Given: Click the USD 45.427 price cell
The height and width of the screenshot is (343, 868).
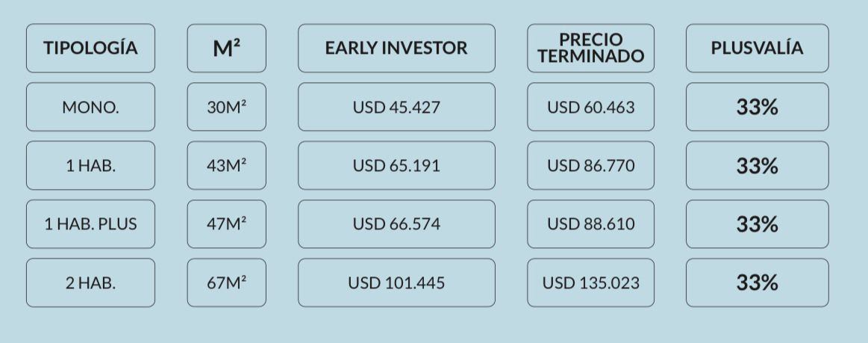Looking at the screenshot, I should (396, 107).
